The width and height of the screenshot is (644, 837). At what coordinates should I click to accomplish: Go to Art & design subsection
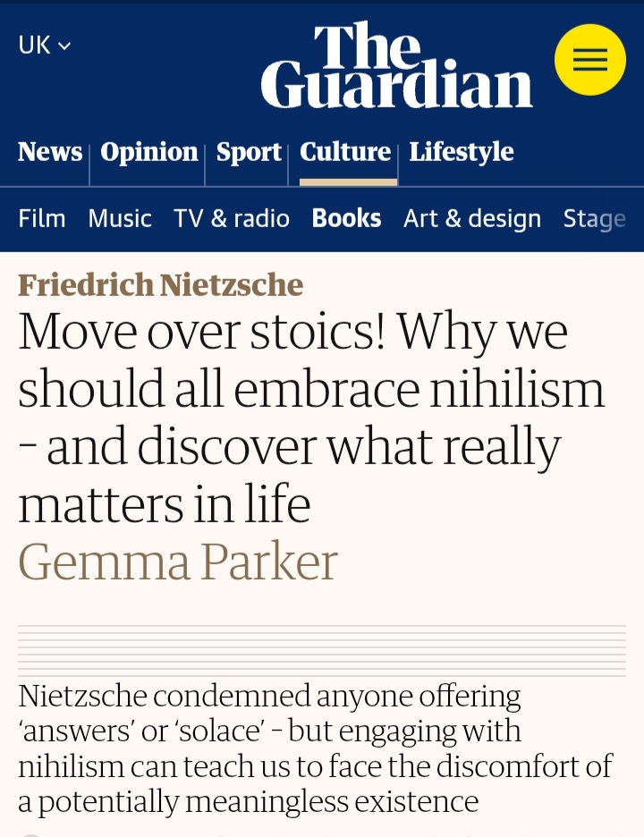coord(472,219)
